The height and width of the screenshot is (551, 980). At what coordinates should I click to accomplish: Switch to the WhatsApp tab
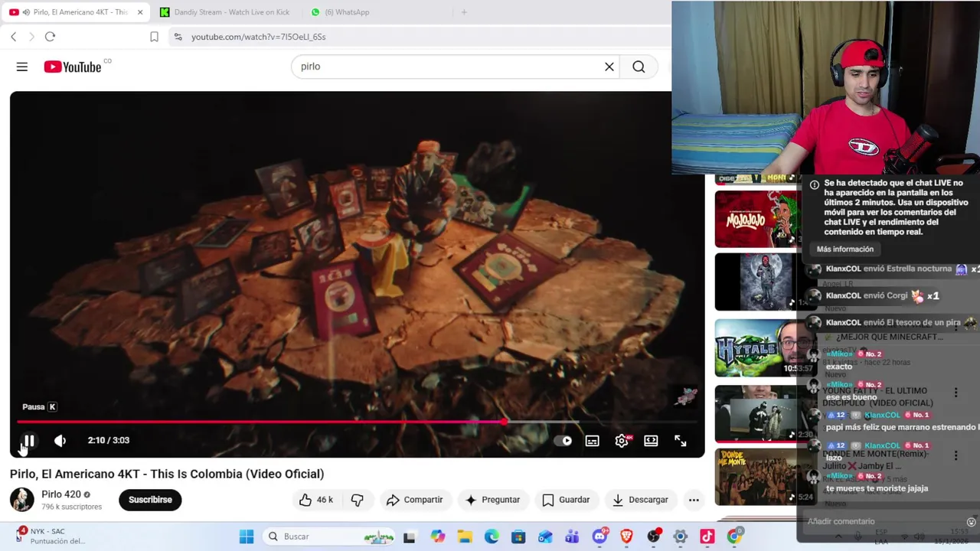pyautogui.click(x=341, y=12)
